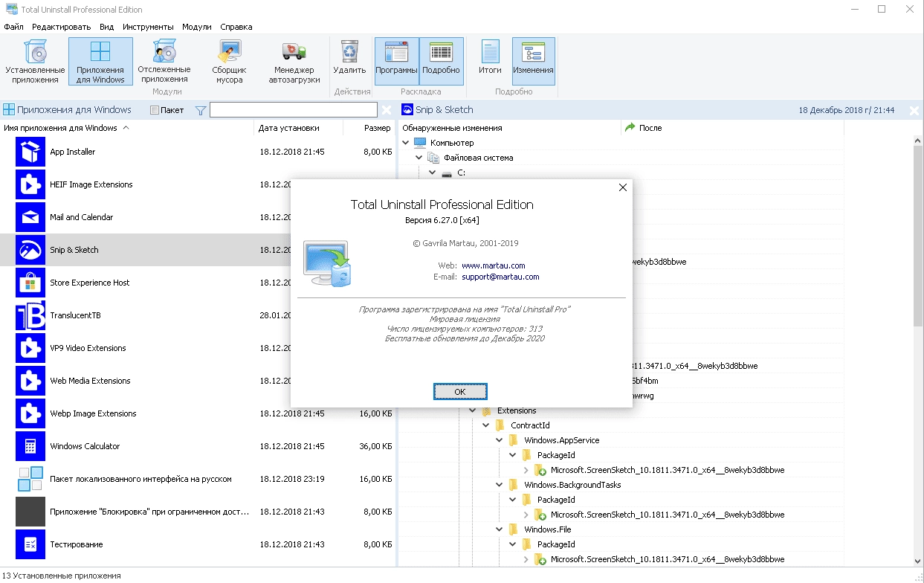Select the Приложение "Блокировка" row
Image resolution: width=924 pixels, height=583 pixels.
[198, 512]
